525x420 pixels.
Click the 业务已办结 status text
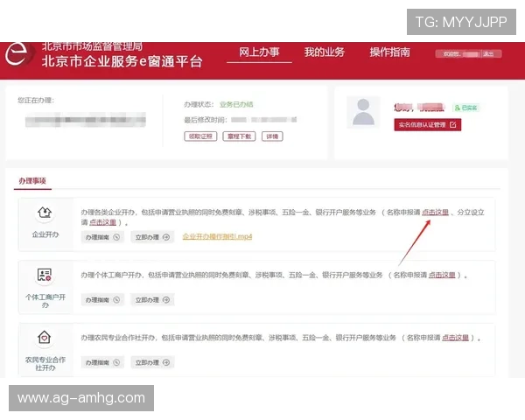(236, 104)
